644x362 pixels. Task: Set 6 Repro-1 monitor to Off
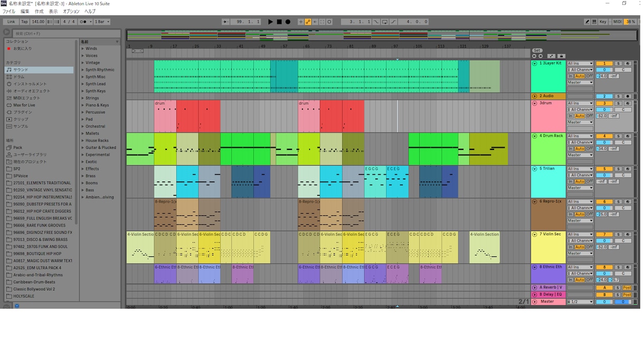tap(590, 214)
